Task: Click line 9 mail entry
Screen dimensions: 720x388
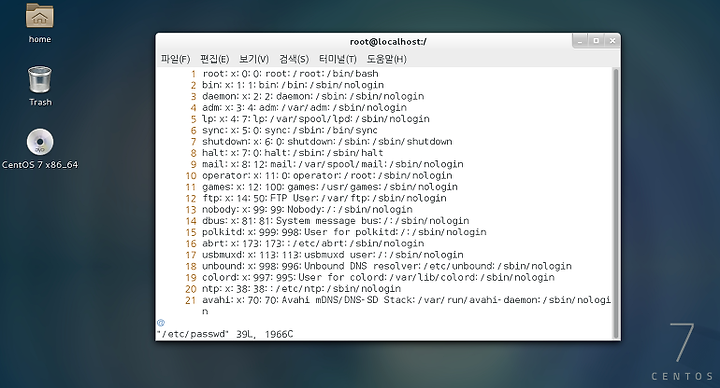Action: coord(333,164)
